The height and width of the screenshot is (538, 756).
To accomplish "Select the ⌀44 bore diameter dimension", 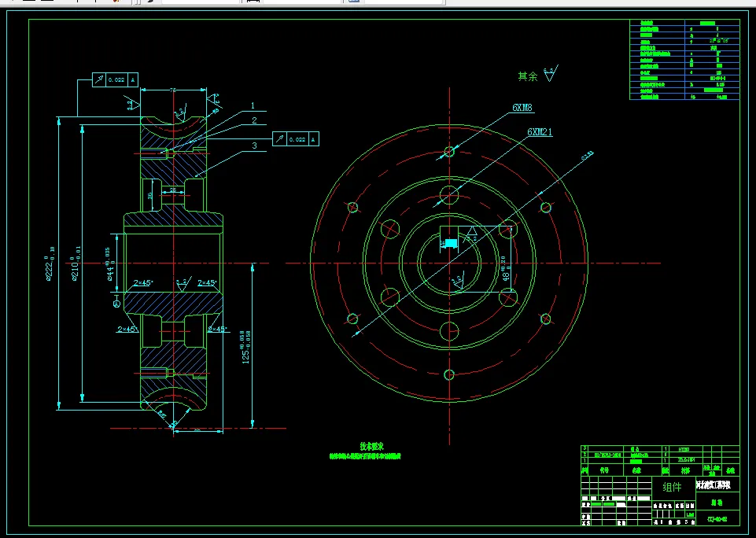I will coord(109,264).
